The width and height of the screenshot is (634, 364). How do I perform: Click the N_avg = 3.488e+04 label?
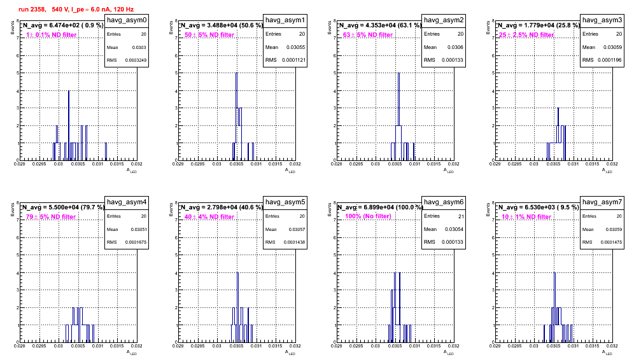point(222,25)
